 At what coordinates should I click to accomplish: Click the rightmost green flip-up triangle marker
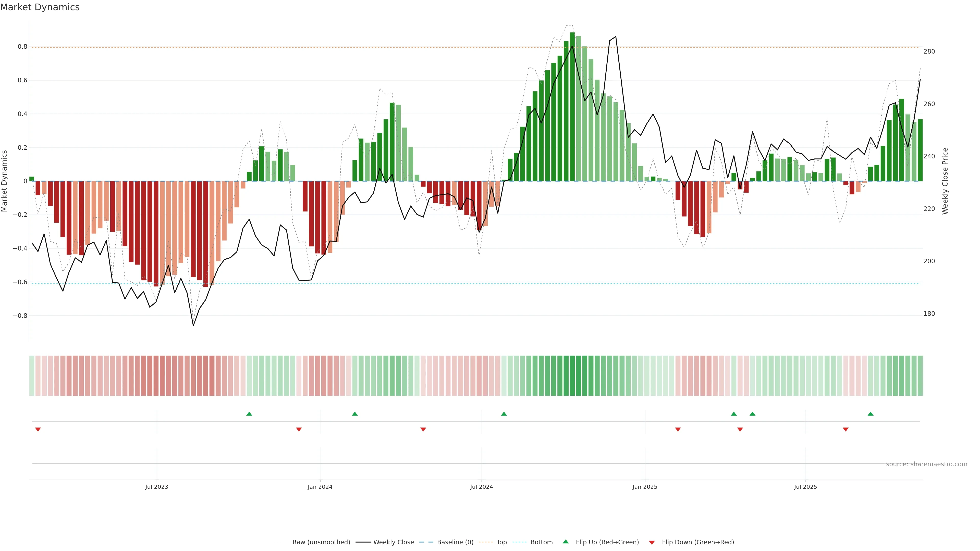871,414
